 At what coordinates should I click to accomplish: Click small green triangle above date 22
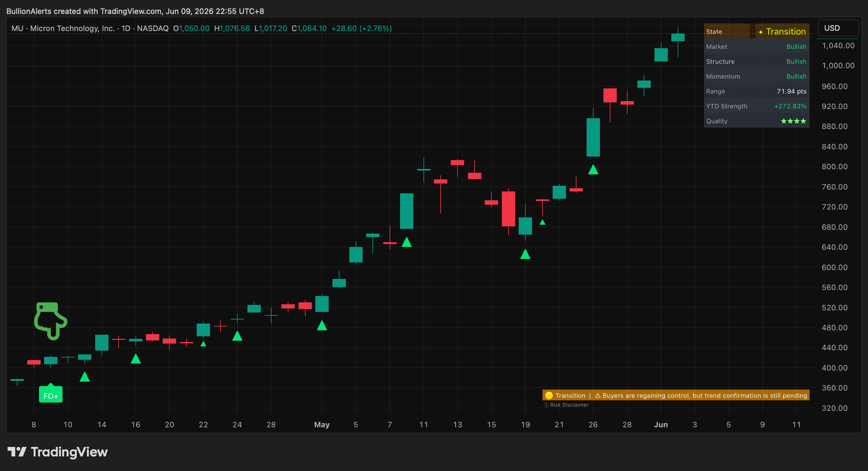203,344
